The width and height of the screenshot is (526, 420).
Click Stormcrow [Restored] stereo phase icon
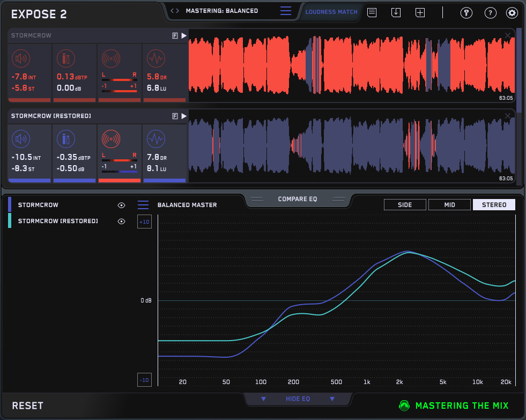pyautogui.click(x=110, y=139)
